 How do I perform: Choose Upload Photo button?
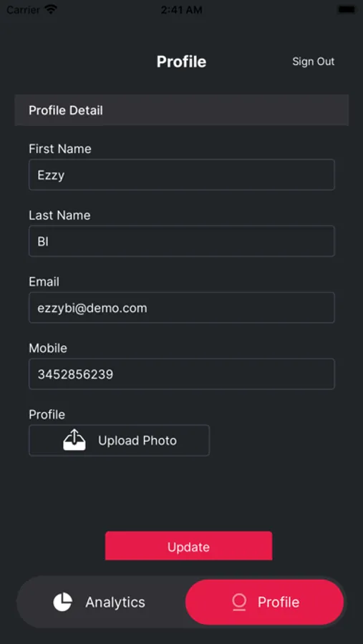pyautogui.click(x=120, y=440)
